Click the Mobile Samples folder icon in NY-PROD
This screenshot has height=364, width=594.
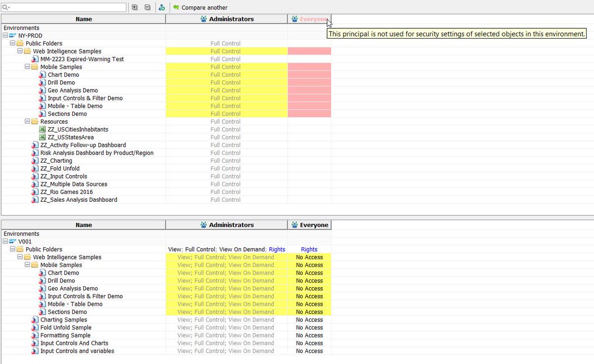(35, 67)
